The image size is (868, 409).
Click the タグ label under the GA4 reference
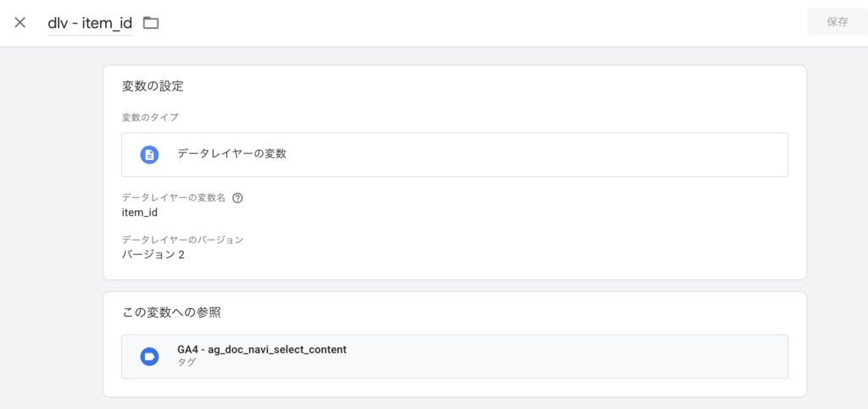(186, 362)
